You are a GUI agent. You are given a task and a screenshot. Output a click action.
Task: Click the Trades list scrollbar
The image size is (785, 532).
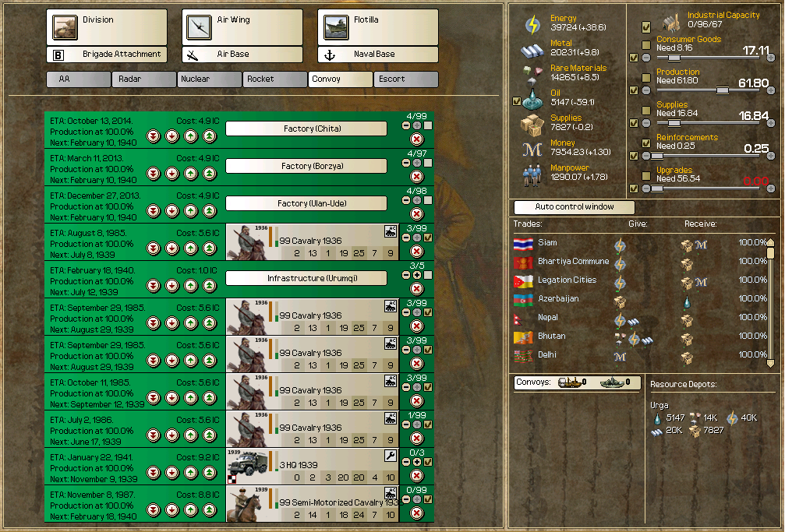(771, 304)
